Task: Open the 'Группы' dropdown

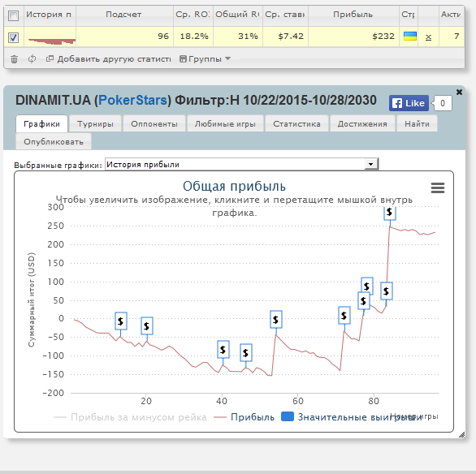Action: (205, 58)
